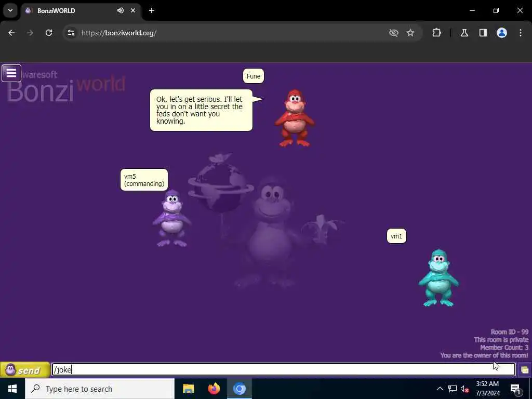The height and width of the screenshot is (399, 532).
Task: Open the network status tray icon
Action: click(x=453, y=389)
